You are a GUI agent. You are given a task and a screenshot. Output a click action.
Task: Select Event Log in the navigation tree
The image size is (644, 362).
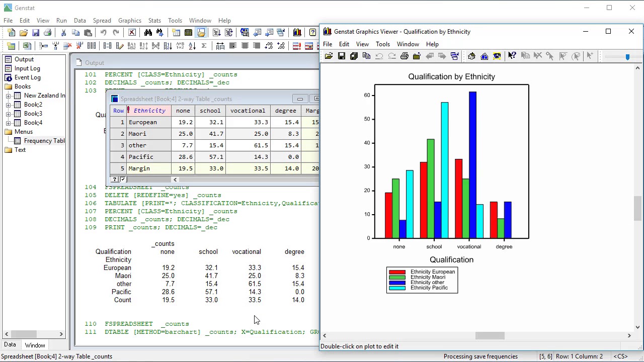coord(27,77)
